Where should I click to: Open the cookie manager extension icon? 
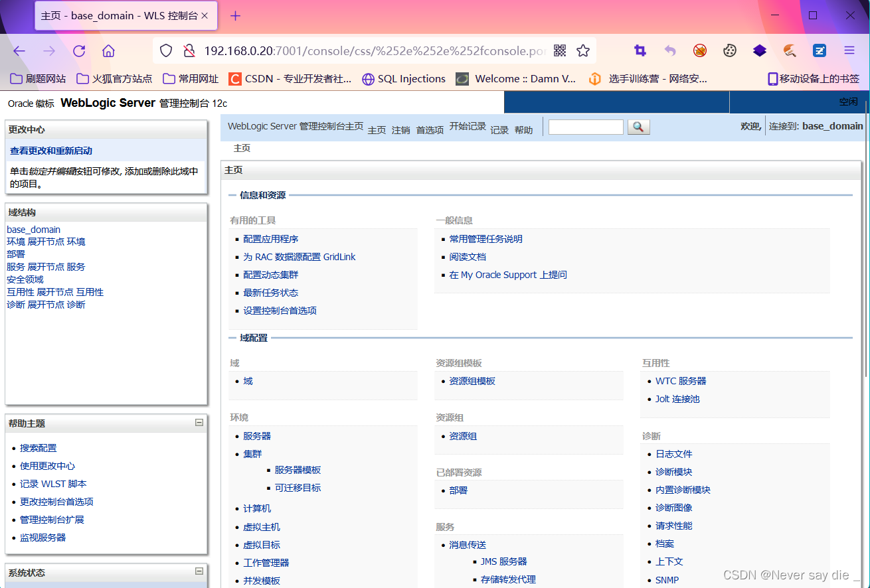coord(730,50)
